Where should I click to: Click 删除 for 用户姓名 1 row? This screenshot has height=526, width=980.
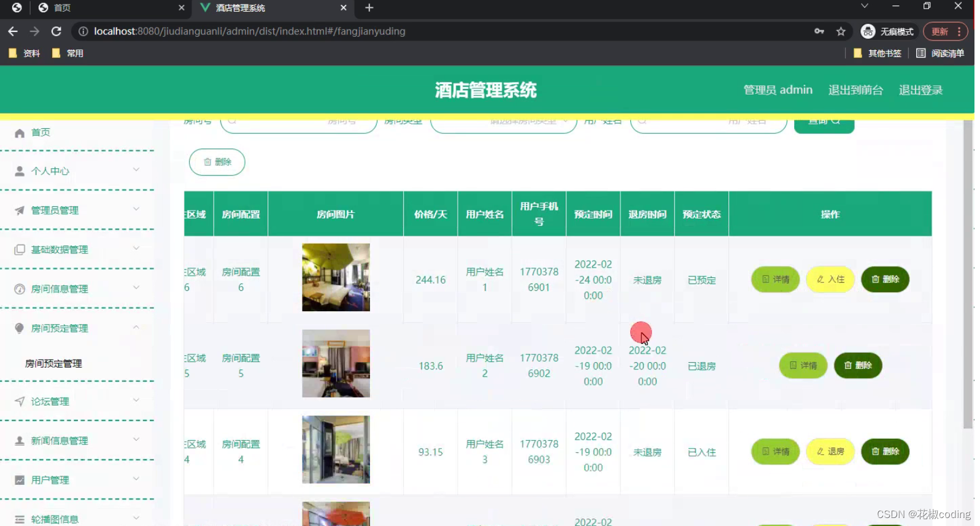click(x=885, y=279)
